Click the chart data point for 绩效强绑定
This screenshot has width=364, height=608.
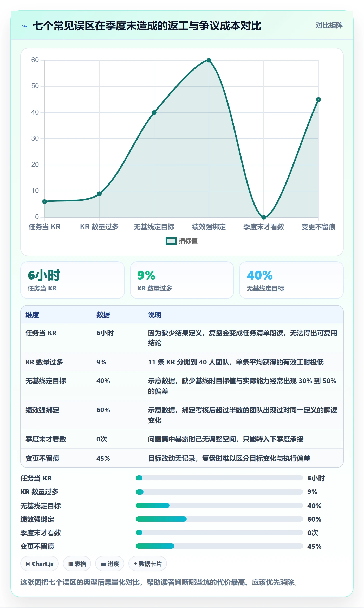coord(209,60)
